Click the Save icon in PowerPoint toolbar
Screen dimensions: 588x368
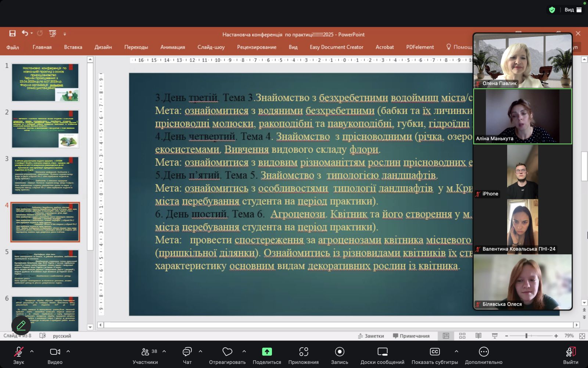[x=12, y=33]
